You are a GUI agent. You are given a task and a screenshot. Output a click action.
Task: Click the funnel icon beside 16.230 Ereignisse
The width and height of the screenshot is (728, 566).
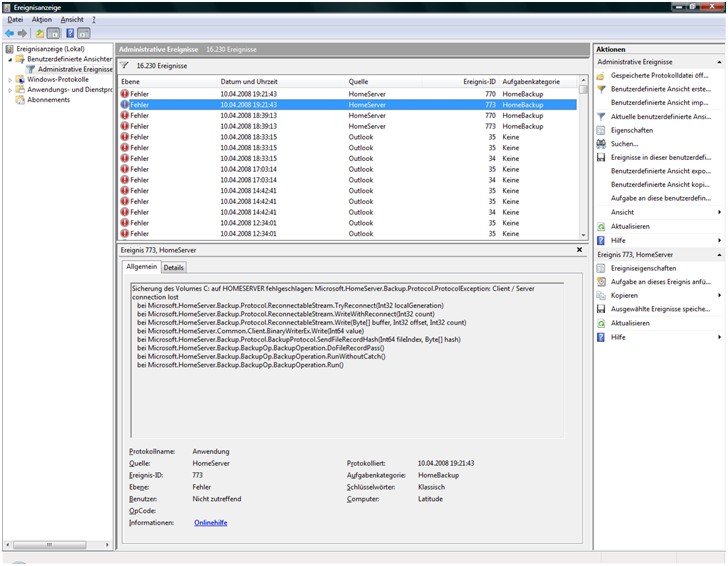[x=124, y=65]
